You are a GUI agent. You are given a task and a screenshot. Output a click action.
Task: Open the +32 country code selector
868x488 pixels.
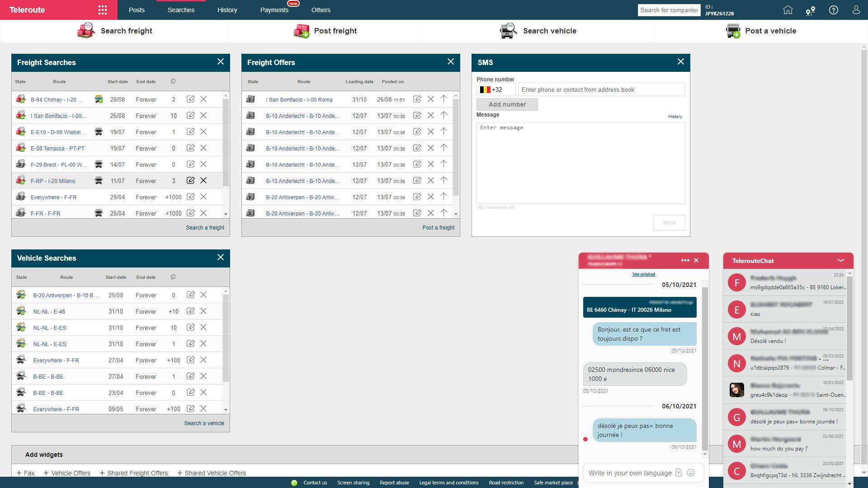[x=495, y=89]
